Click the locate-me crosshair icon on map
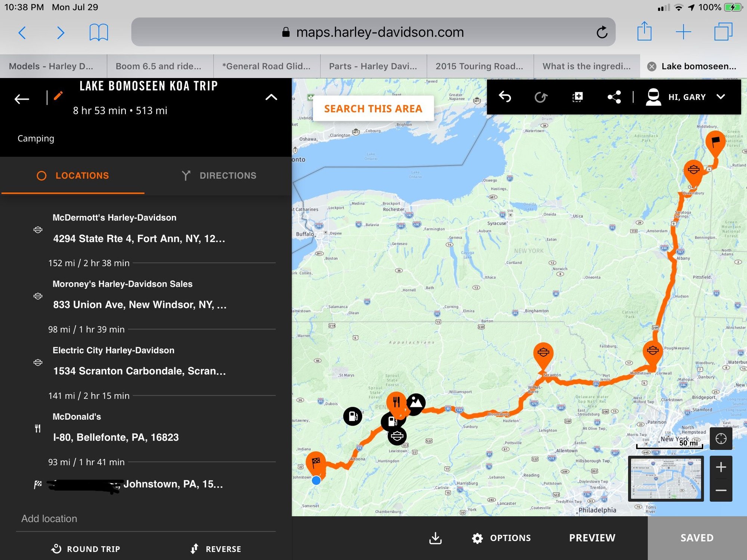Screen dimensions: 747x560 click(720, 439)
